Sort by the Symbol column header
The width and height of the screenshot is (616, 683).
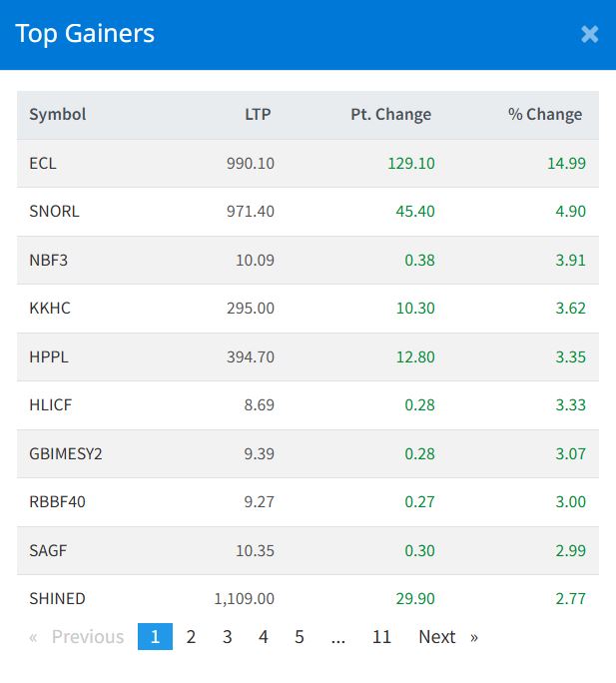(x=58, y=114)
